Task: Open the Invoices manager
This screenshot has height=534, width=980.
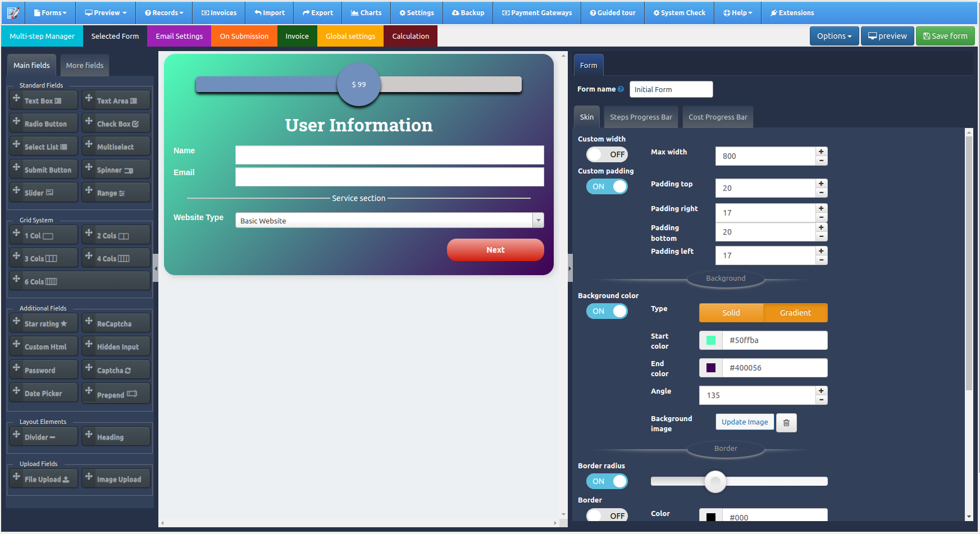Action: click(218, 12)
